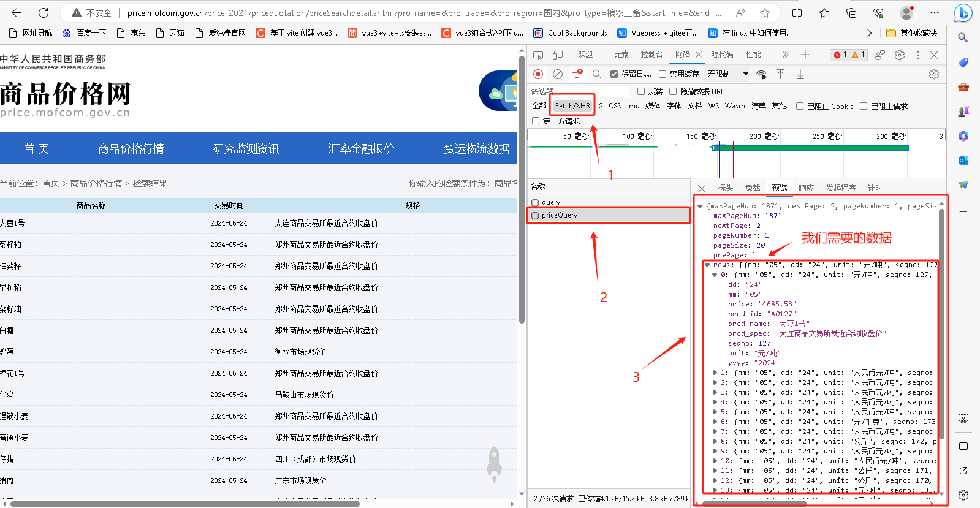Open browser settings and more menu

pos(934,12)
